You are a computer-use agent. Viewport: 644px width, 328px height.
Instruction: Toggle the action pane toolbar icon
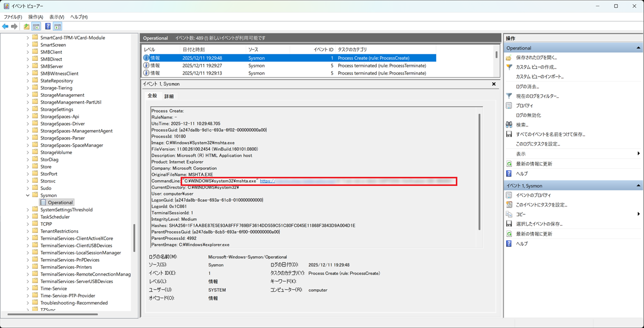point(58,26)
